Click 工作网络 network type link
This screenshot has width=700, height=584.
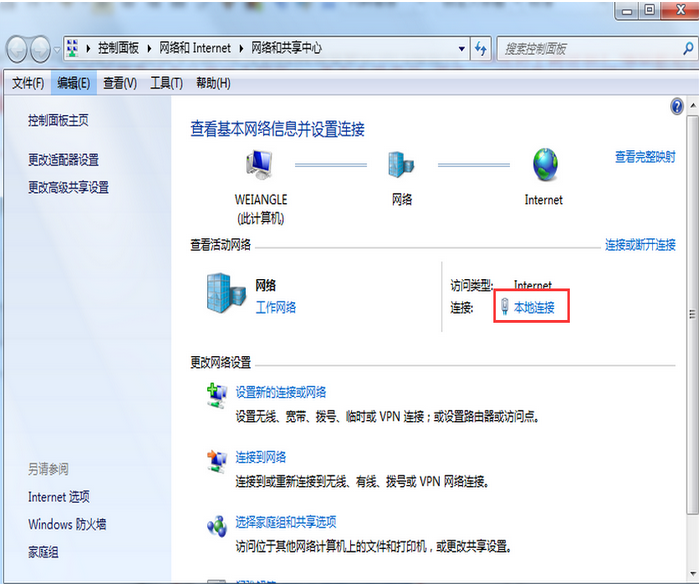coord(275,307)
